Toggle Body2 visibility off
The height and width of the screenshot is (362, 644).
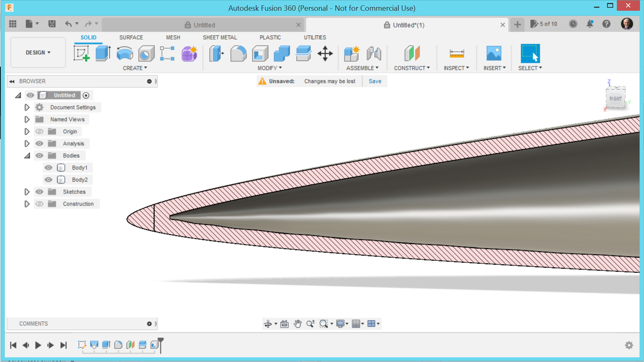tap(49, 180)
